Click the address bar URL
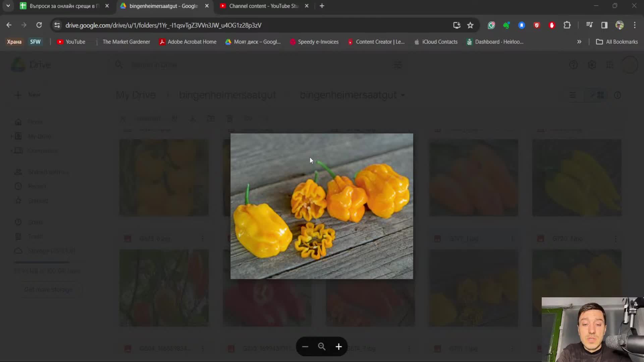The height and width of the screenshot is (362, 644). tap(163, 25)
